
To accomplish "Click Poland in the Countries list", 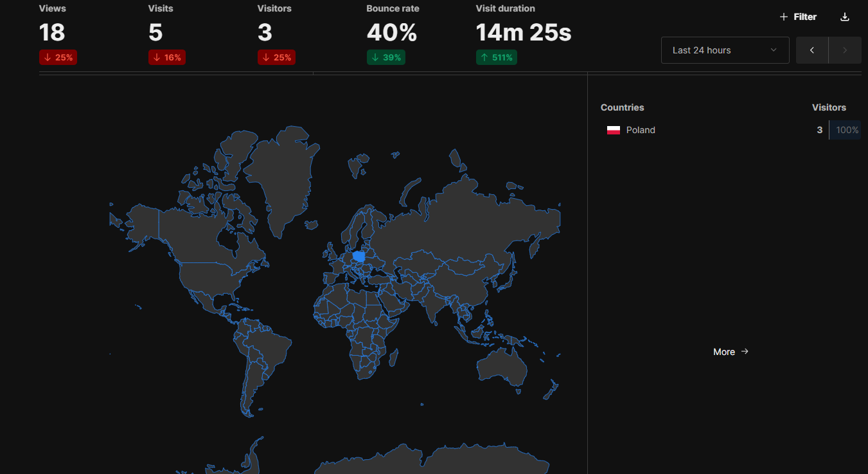I will 641,130.
